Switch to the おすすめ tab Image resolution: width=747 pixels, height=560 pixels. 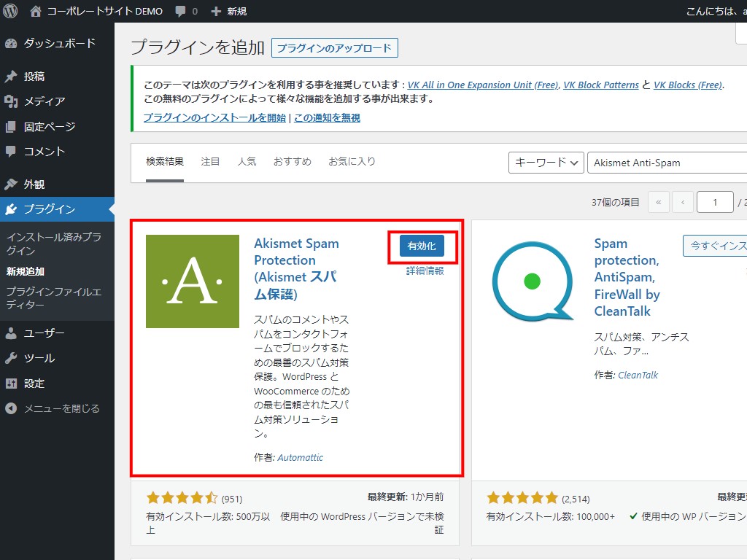coord(292,161)
